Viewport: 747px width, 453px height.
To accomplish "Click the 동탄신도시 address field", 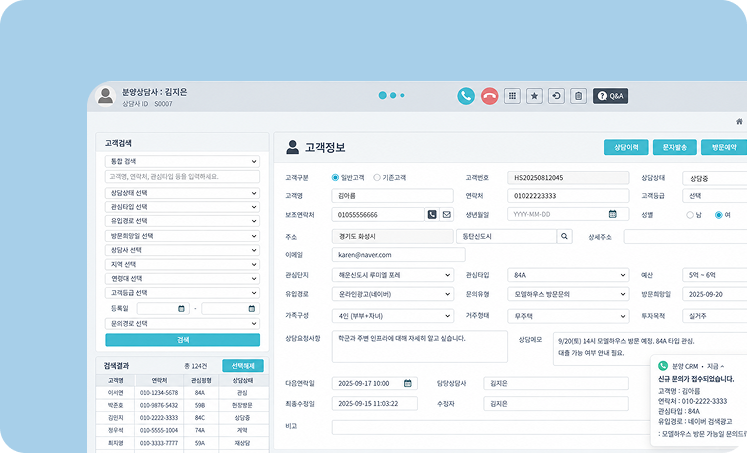I will [x=506, y=236].
